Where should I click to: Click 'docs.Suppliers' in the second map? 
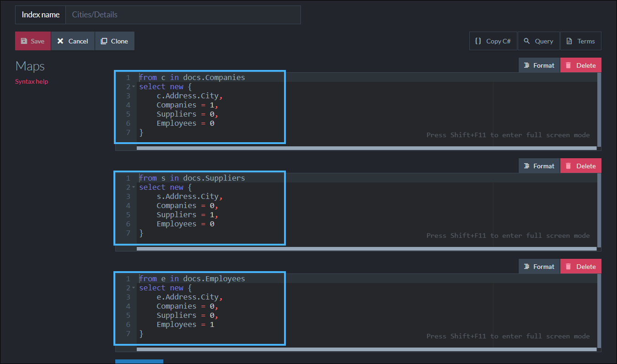(x=214, y=178)
